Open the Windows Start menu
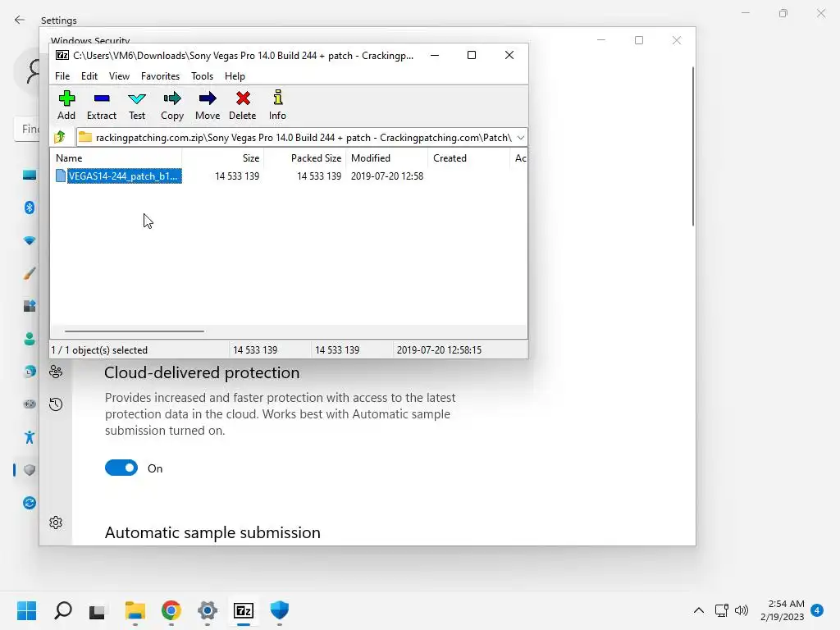 point(26,610)
